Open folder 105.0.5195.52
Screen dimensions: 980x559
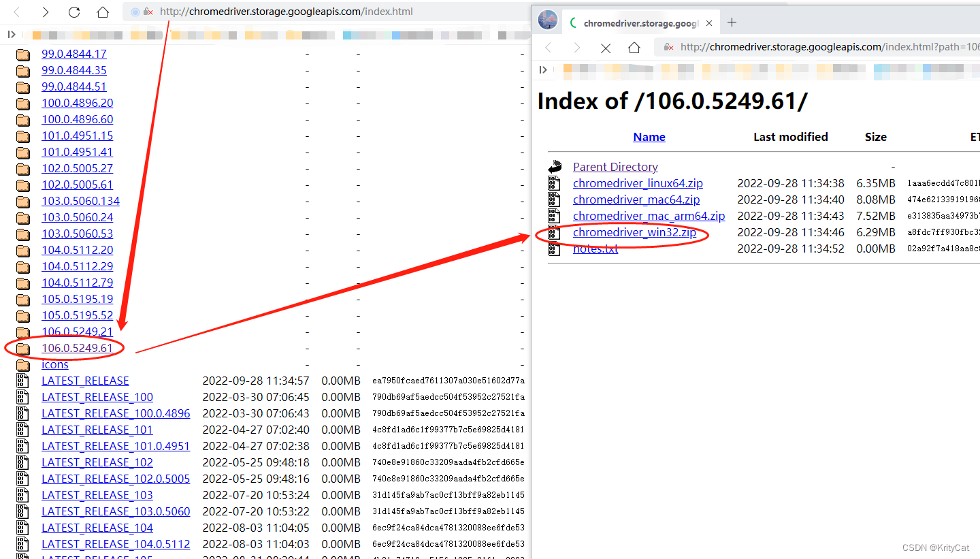(78, 315)
